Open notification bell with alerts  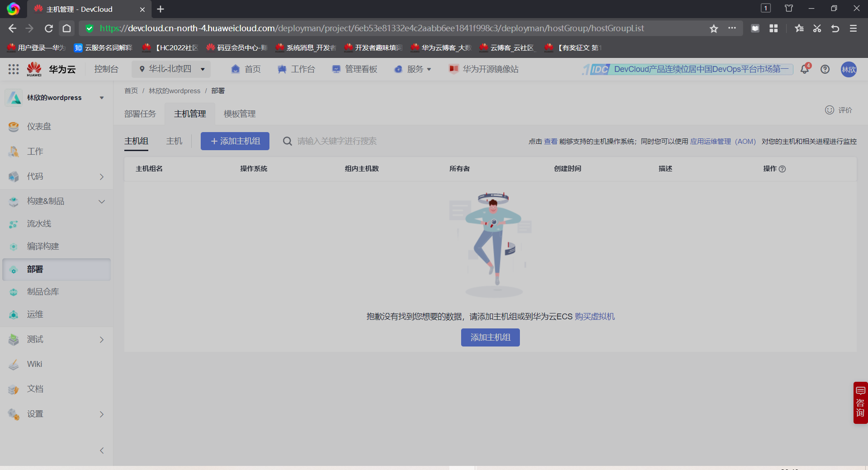pyautogui.click(x=805, y=69)
